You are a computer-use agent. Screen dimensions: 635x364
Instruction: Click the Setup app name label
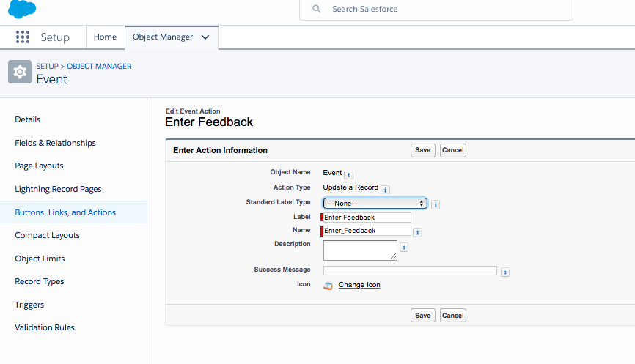point(55,37)
